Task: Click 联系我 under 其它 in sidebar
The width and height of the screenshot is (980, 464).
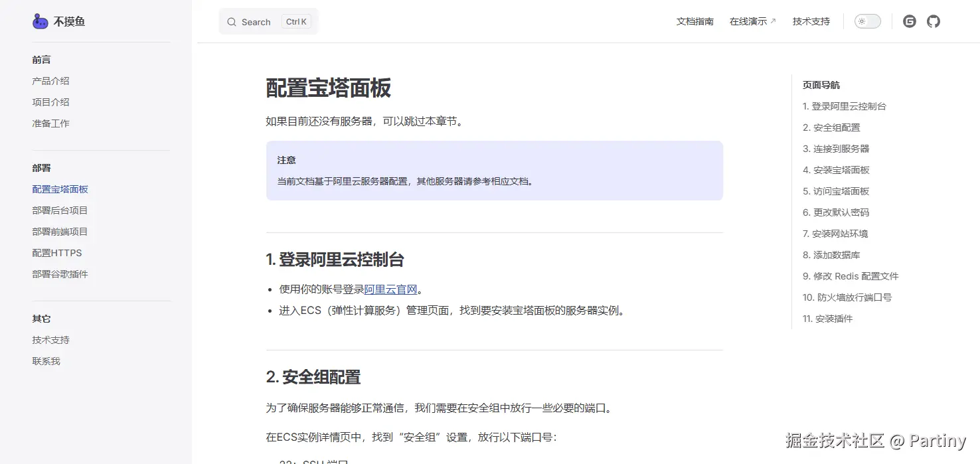Action: (x=45, y=360)
